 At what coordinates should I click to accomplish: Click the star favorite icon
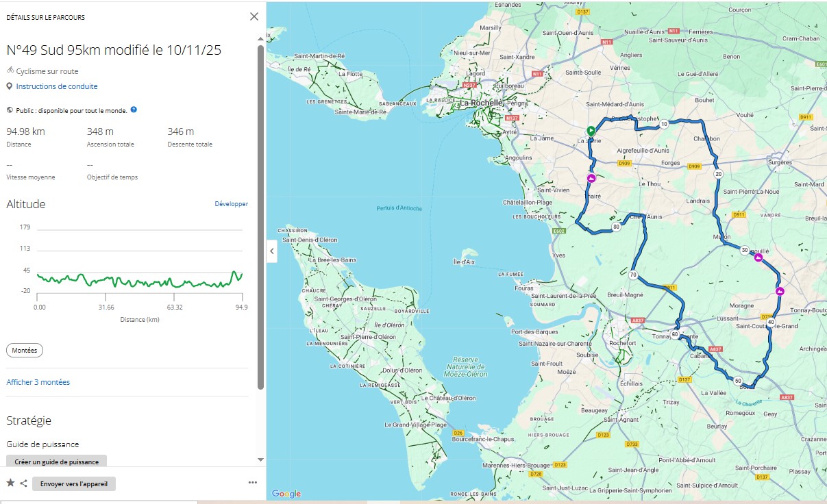pyautogui.click(x=10, y=483)
